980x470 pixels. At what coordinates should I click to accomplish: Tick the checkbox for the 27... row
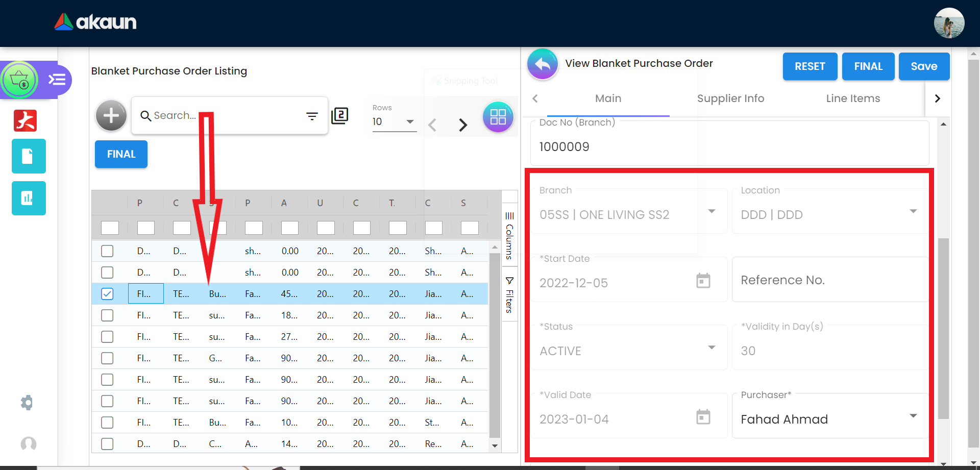[x=107, y=337]
